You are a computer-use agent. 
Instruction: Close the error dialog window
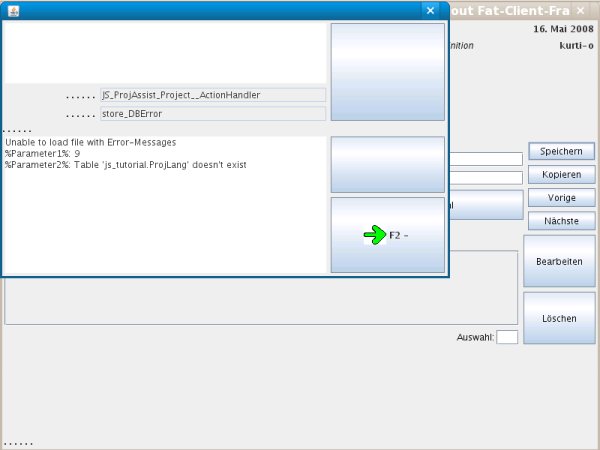click(x=430, y=10)
